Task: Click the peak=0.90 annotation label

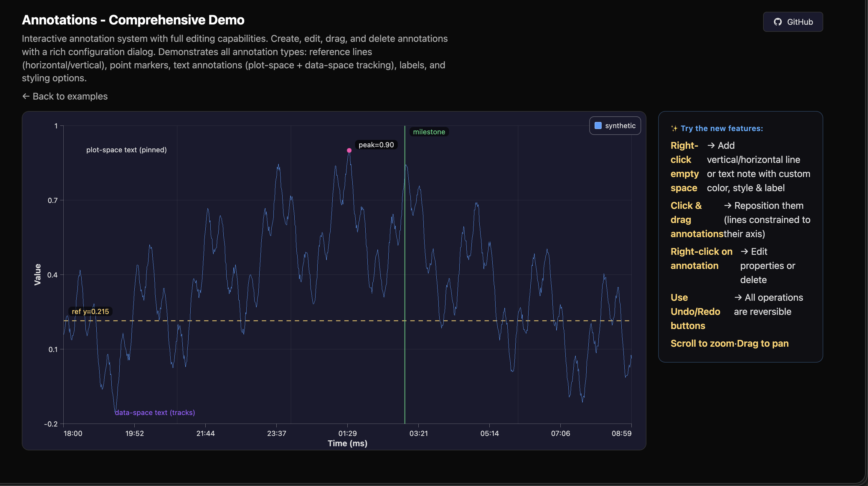Action: pyautogui.click(x=376, y=145)
